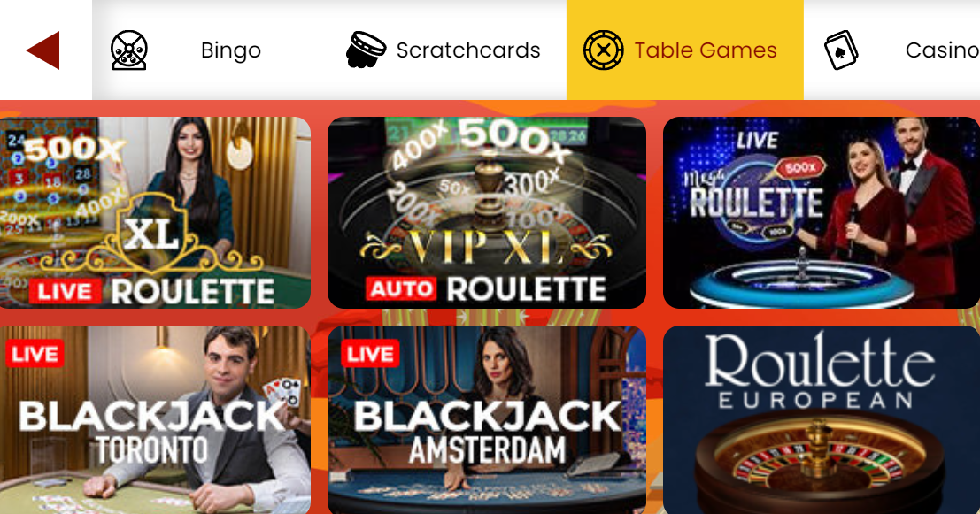Open Live Blackjack Toronto table

155,419
